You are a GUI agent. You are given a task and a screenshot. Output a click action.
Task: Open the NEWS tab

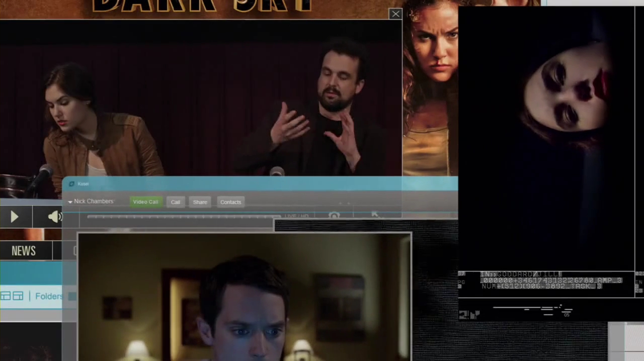pos(24,251)
